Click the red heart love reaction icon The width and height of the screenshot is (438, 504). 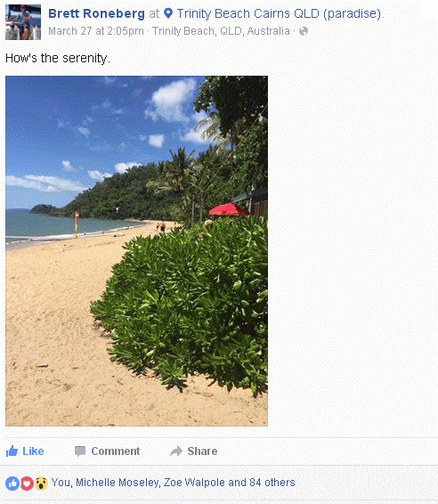pos(27,484)
